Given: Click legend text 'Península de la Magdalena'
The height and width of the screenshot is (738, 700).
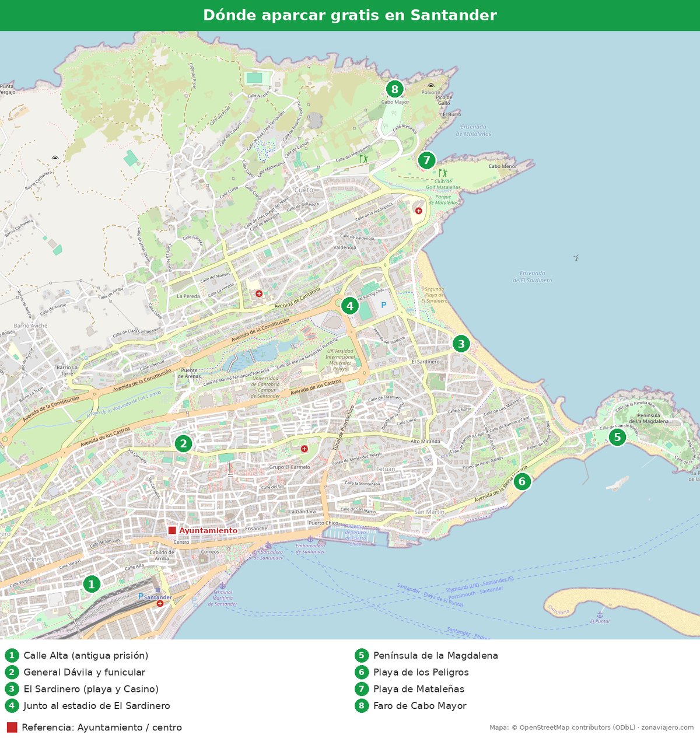Looking at the screenshot, I should click(x=436, y=656).
